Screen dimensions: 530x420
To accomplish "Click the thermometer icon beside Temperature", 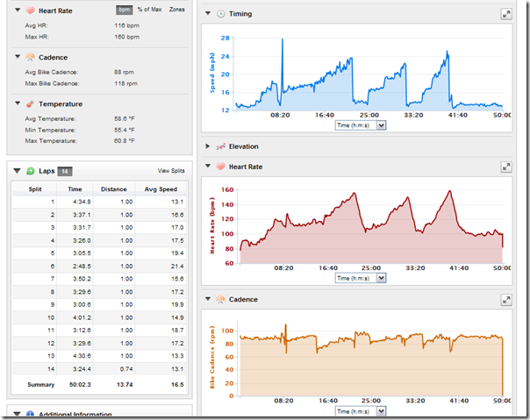I will pyautogui.click(x=29, y=103).
